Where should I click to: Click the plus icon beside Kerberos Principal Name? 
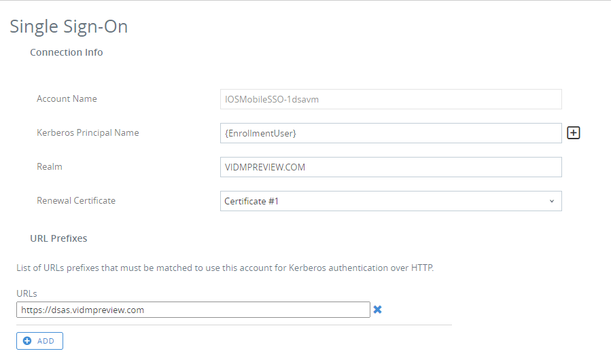(574, 133)
